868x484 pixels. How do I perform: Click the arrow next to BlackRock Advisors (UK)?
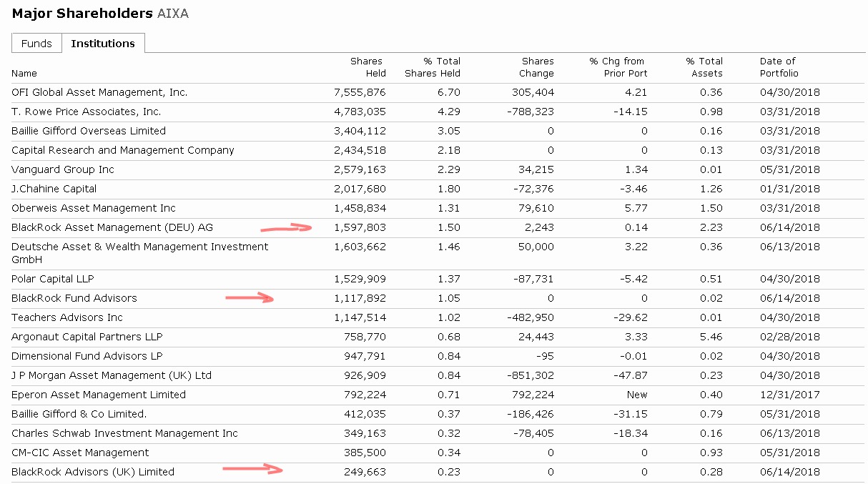[254, 469]
